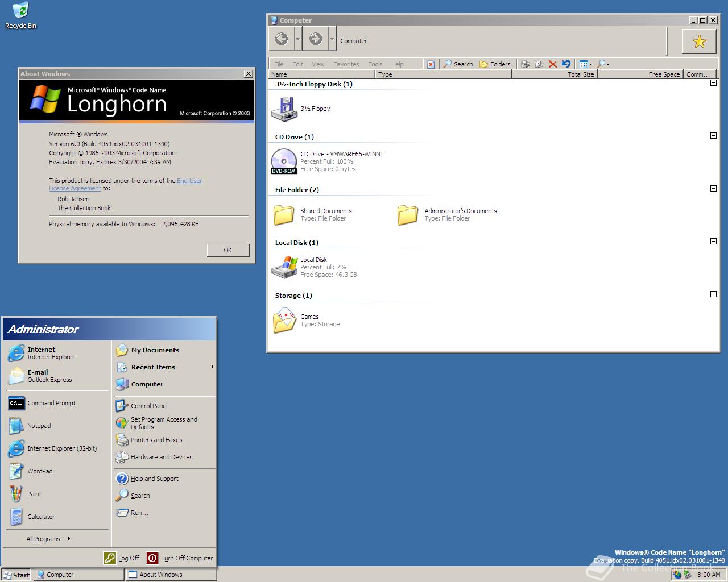The width and height of the screenshot is (728, 582).
Task: Select the CD Drive VMWARE65-WINNT icon
Action: (x=284, y=161)
